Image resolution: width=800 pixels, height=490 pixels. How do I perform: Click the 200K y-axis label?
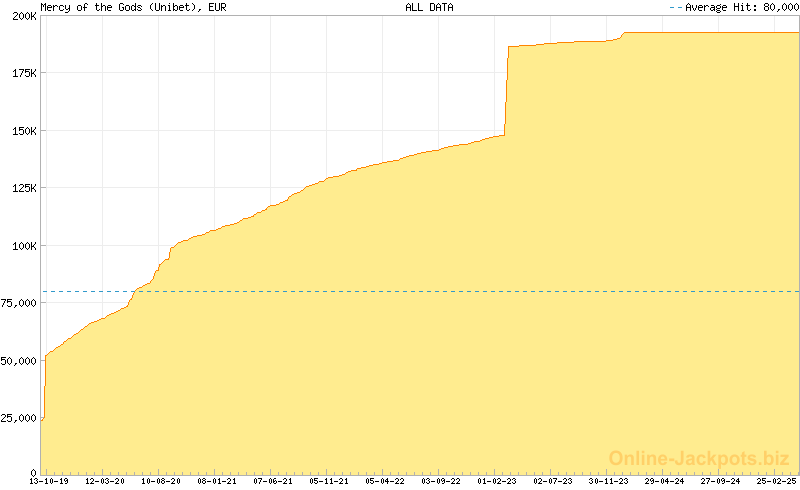pos(23,16)
